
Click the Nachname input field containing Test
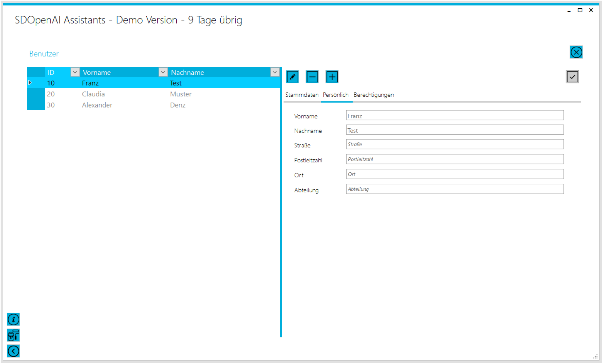point(455,130)
